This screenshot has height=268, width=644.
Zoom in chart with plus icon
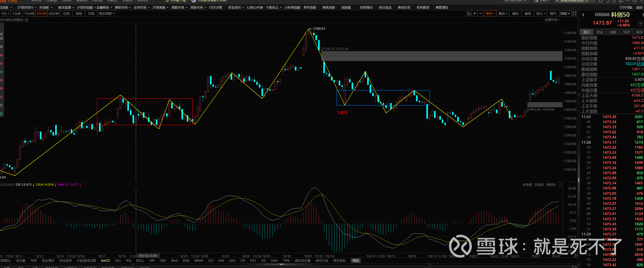tap(475, 13)
